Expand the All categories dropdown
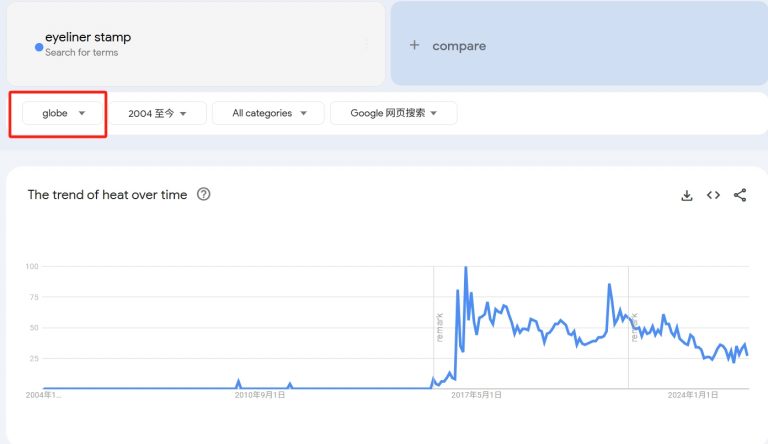 tap(268, 113)
